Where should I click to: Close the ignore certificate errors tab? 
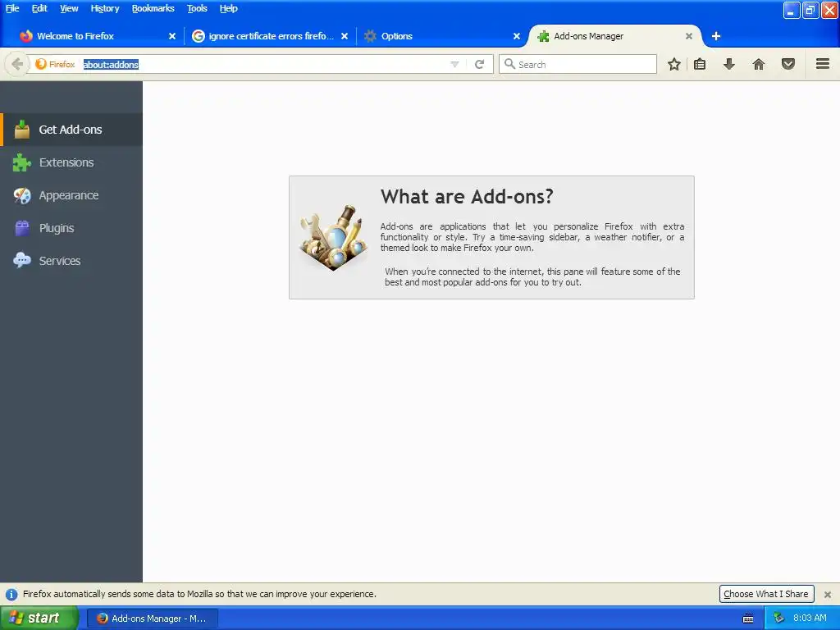[345, 36]
